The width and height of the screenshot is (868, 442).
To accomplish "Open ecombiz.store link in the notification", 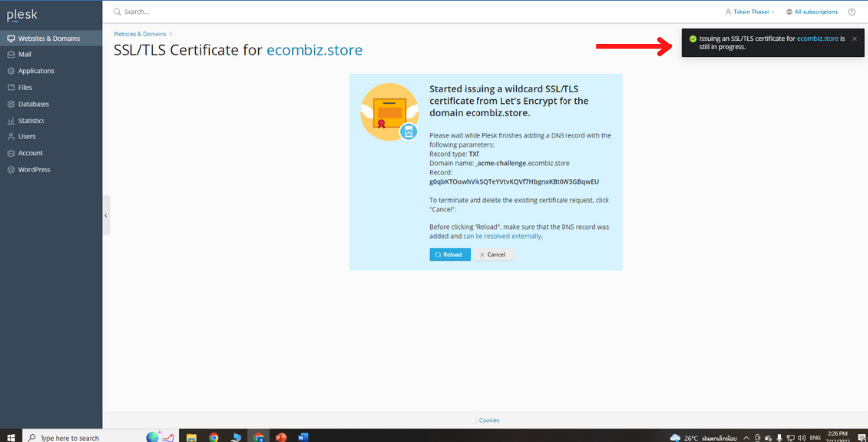I will point(818,39).
